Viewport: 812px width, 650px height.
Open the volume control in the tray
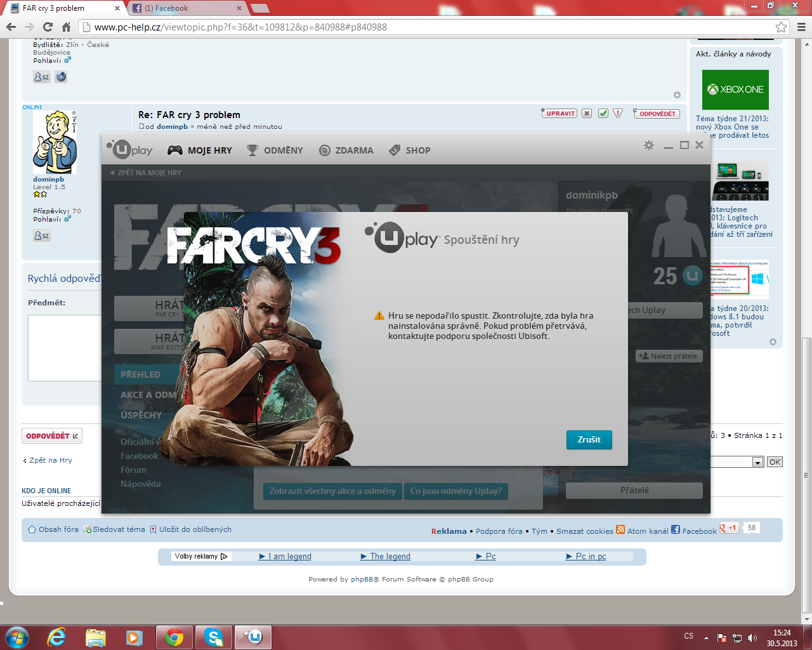click(752, 638)
